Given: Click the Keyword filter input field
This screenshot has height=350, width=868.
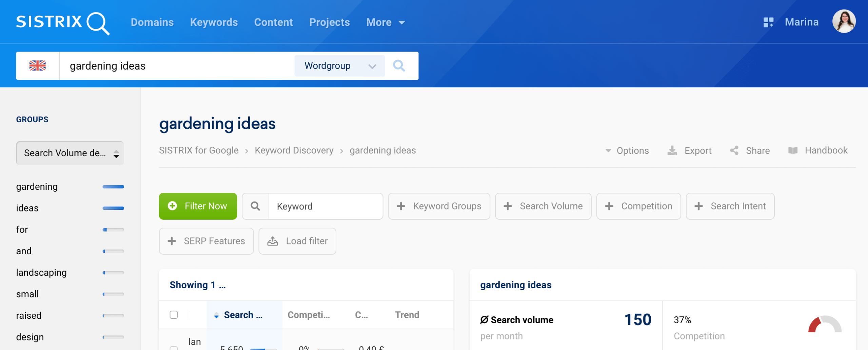Looking at the screenshot, I should point(325,206).
